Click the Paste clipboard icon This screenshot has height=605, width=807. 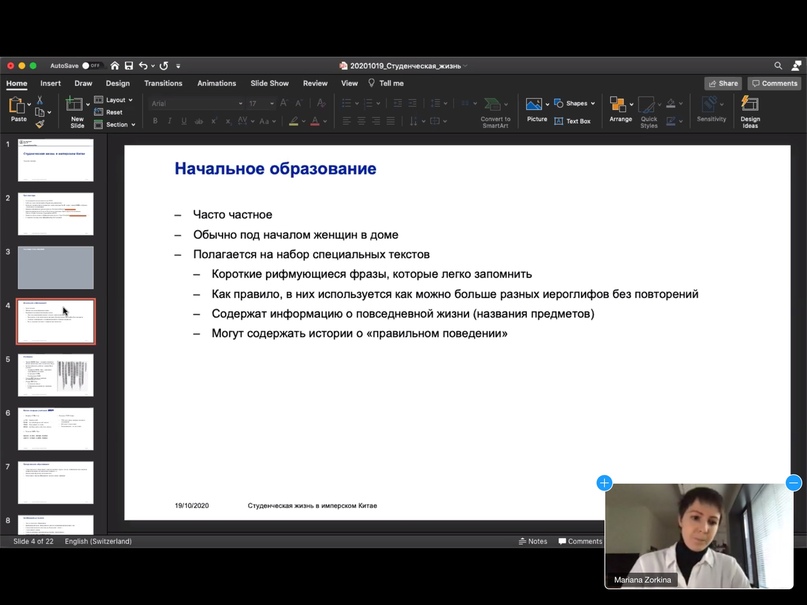point(18,106)
